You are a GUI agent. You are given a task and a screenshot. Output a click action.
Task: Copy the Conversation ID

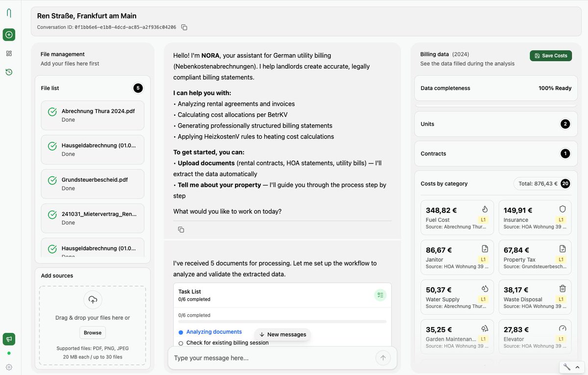pos(184,27)
